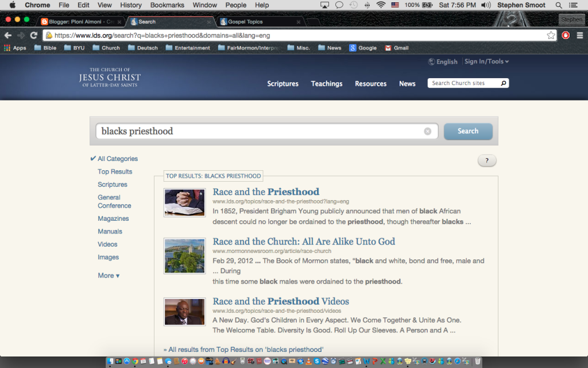Image resolution: width=588 pixels, height=368 pixels.
Task: Open the Trash in the dock
Action: pos(477,361)
